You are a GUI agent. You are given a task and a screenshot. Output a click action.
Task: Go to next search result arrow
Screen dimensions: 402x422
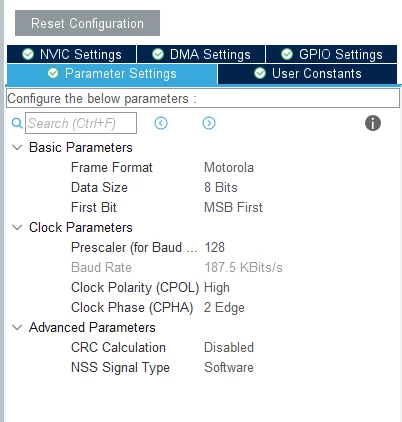[x=209, y=123]
